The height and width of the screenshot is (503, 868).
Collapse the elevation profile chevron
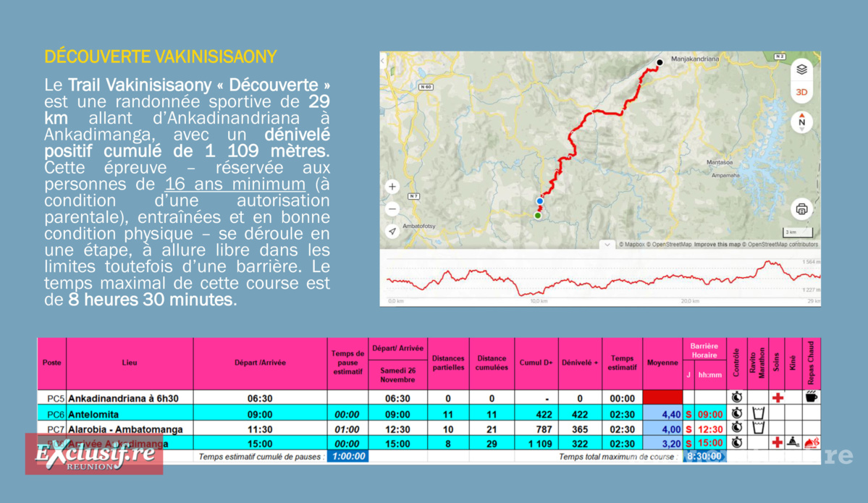[x=607, y=245]
